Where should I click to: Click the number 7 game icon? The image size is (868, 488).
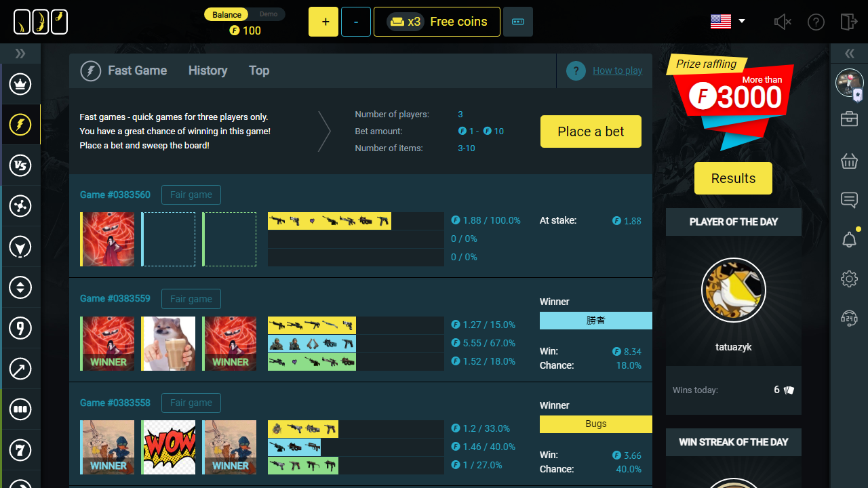(x=20, y=449)
